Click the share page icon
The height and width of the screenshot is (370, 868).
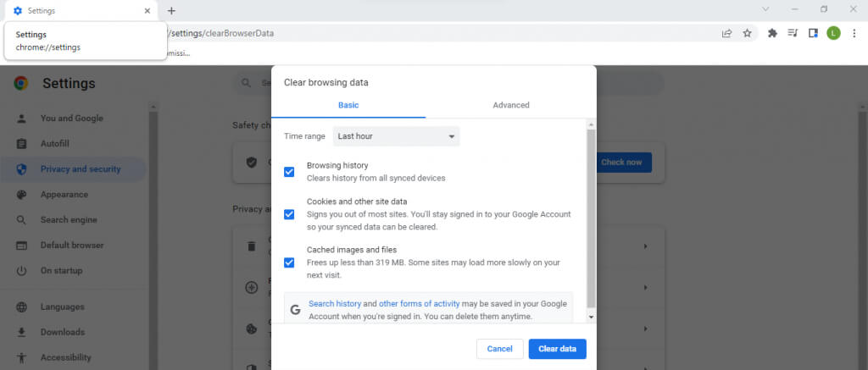pos(726,33)
